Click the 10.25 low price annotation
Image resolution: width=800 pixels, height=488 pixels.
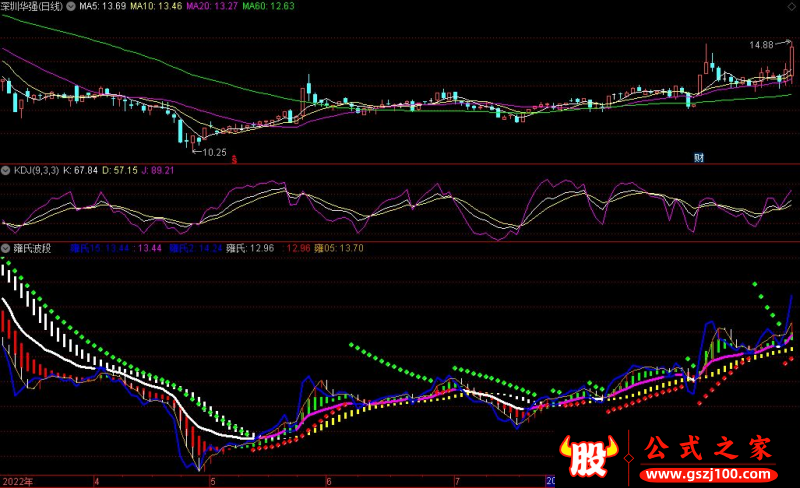click(214, 152)
